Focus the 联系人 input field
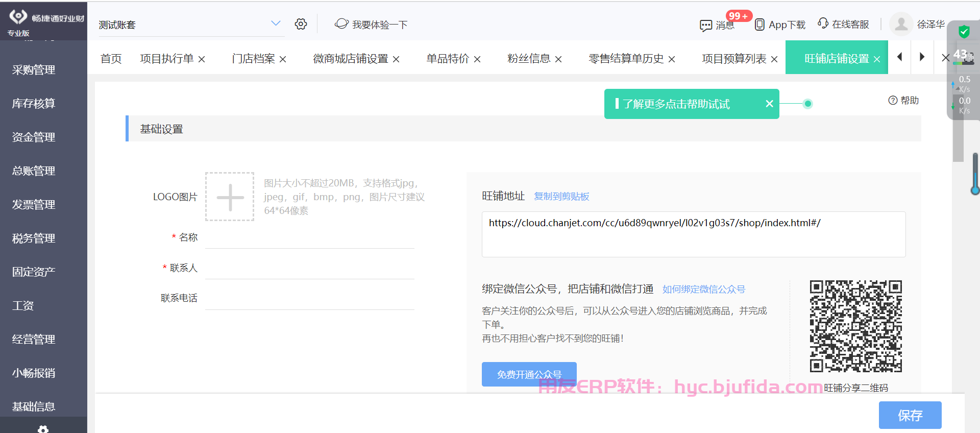This screenshot has height=433, width=980. [309, 268]
